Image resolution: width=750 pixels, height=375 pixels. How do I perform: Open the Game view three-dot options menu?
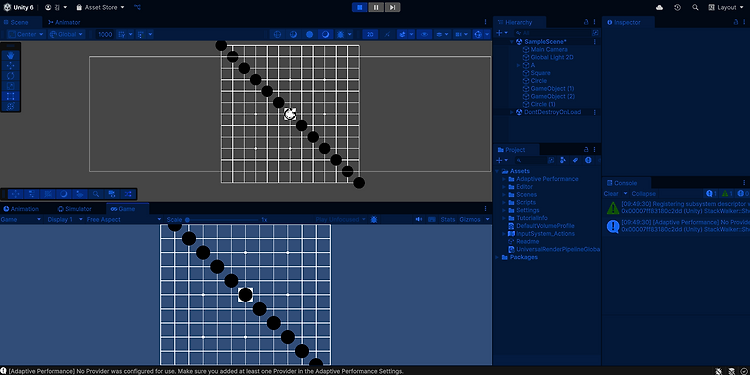485,209
